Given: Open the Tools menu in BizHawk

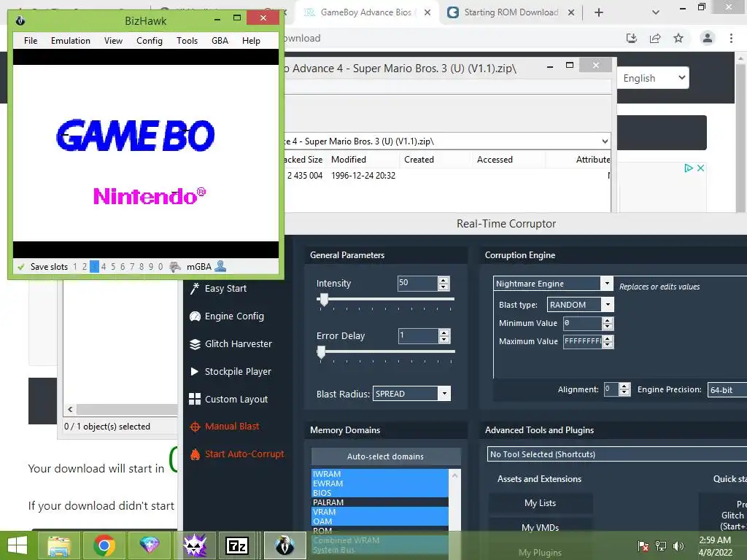Looking at the screenshot, I should coord(187,41).
